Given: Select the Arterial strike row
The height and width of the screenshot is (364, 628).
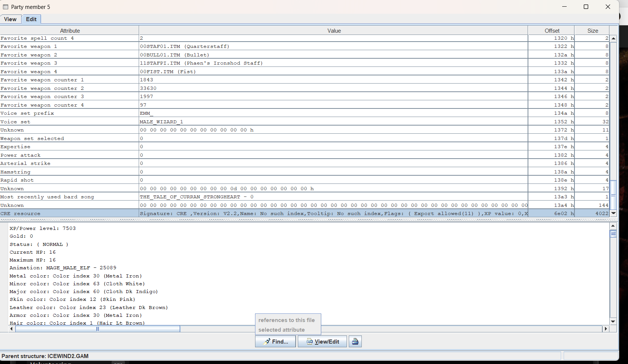Looking at the screenshot, I should 305,163.
